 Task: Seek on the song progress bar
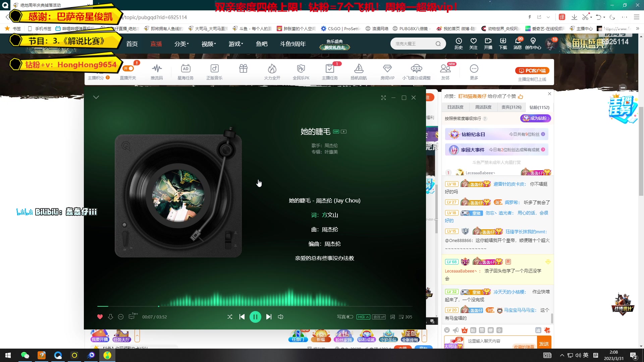click(x=255, y=306)
